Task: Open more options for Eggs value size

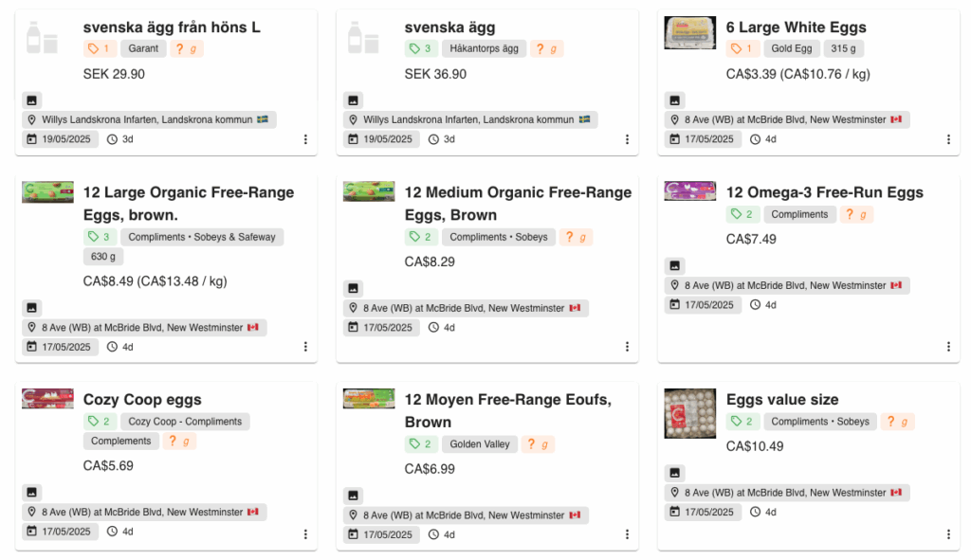Action: point(948,534)
